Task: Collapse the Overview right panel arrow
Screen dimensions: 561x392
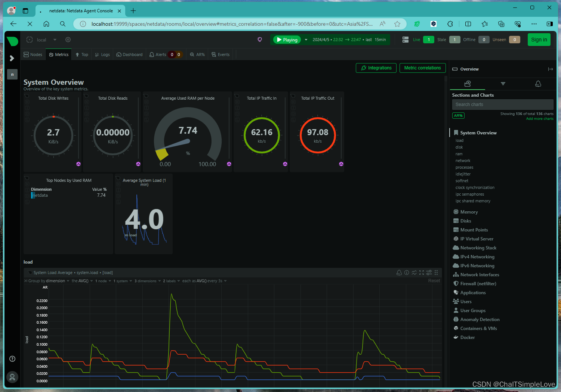Action: 551,69
